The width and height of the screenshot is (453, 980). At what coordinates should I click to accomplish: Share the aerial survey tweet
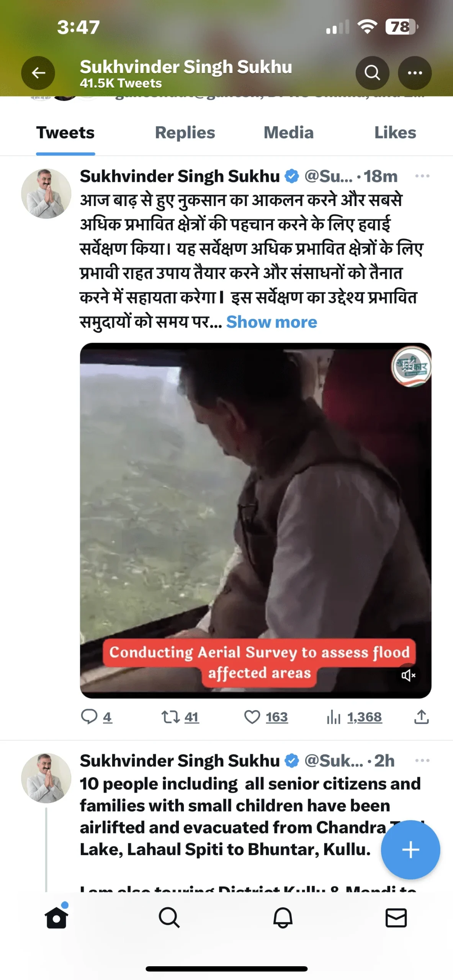coord(421,717)
